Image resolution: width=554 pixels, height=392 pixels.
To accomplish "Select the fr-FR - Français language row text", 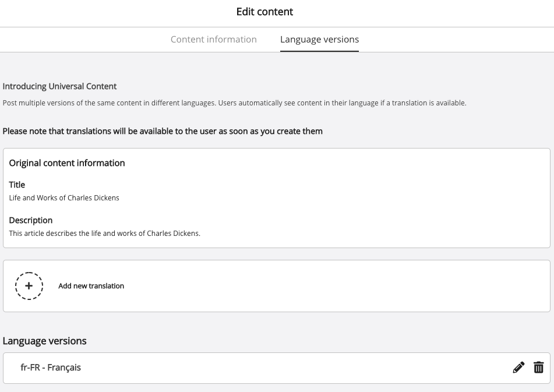I will 51,368.
